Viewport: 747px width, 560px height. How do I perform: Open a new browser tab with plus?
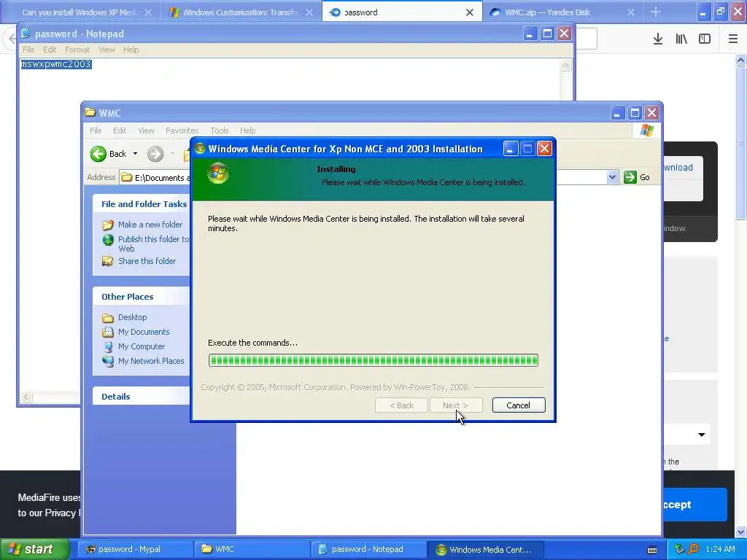click(656, 12)
